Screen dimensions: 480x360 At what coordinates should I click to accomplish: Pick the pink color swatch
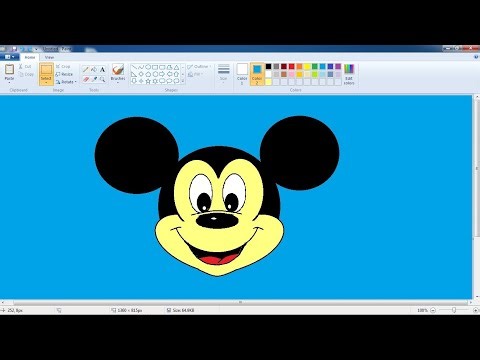[292, 74]
